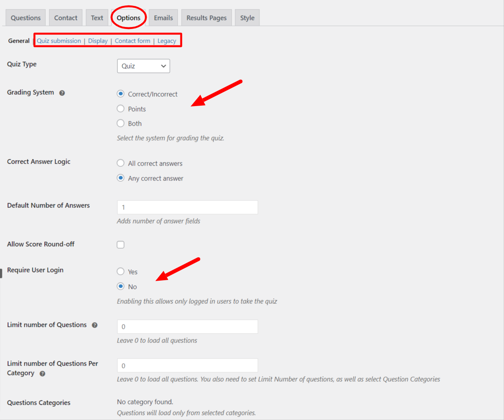
Task: Click help icon beside Limit number of Questions
Action: [x=95, y=325]
